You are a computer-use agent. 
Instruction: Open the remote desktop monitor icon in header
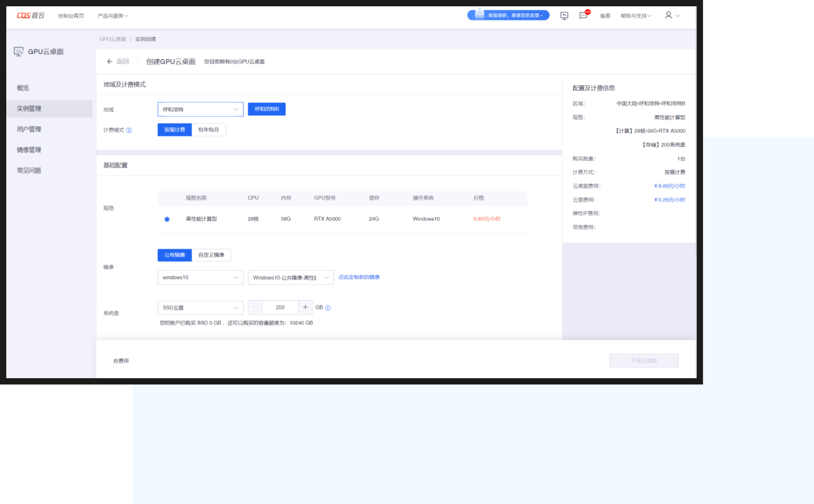click(564, 16)
